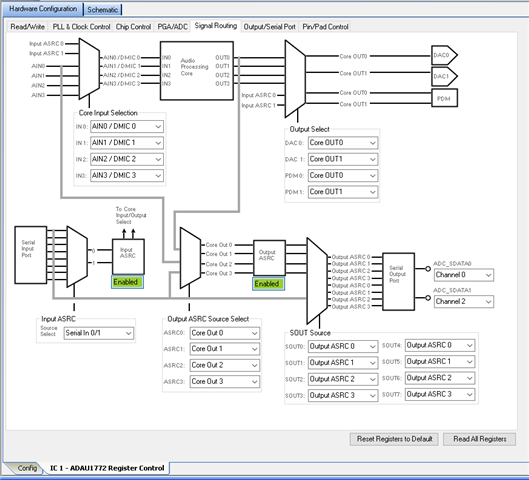This screenshot has width=529, height=480.
Task: Open the SOUT4 source dropdown
Action: click(x=440, y=345)
